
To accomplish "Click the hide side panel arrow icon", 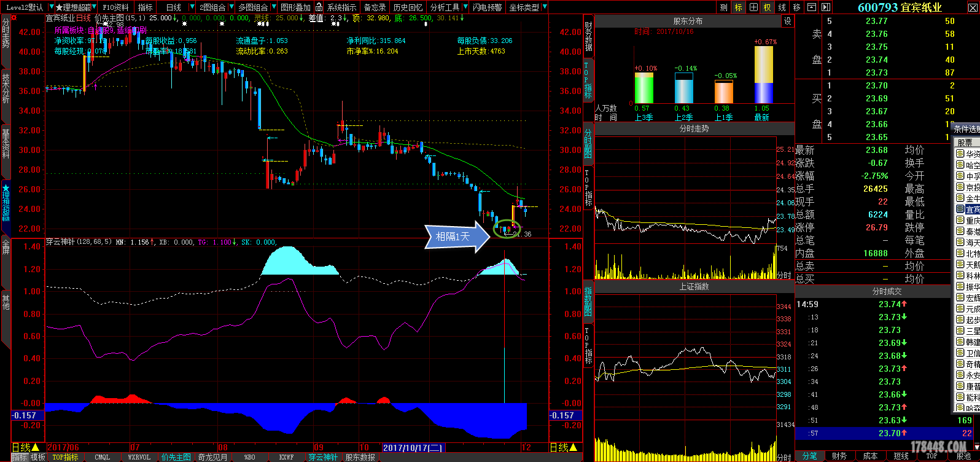I will [826, 7].
